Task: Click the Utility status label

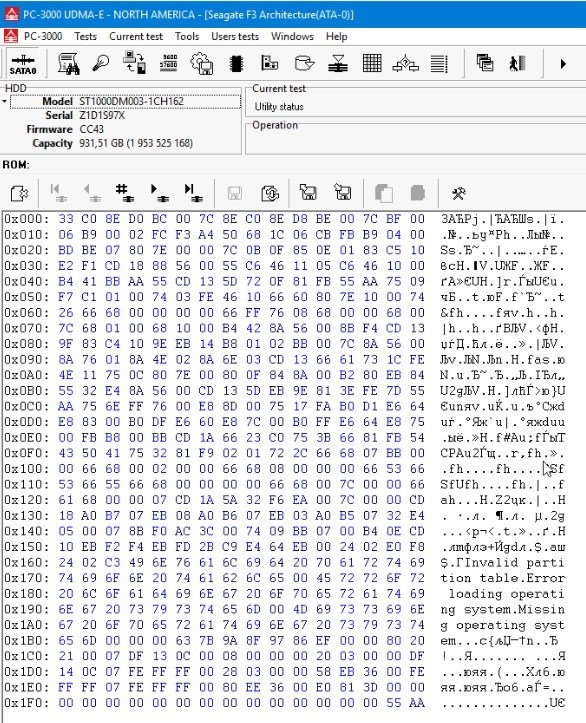Action: [x=279, y=107]
